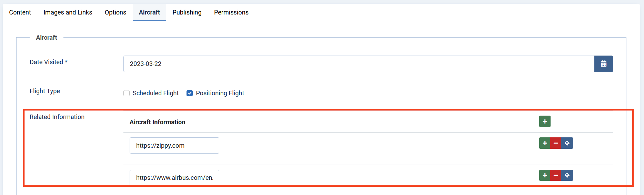Viewport: 644px width, 195px height.
Task: Remove the airbus.com row with minus button
Action: pos(556,175)
